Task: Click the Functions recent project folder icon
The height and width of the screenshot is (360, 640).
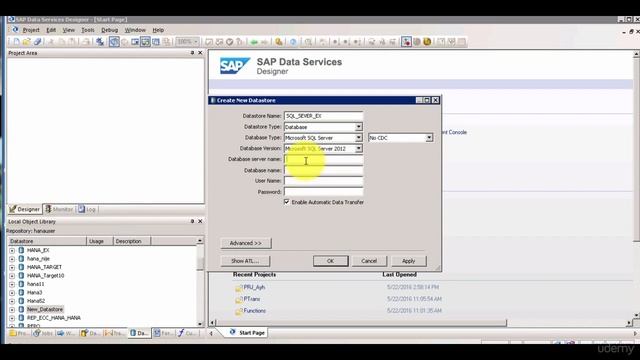Action: click(x=239, y=312)
